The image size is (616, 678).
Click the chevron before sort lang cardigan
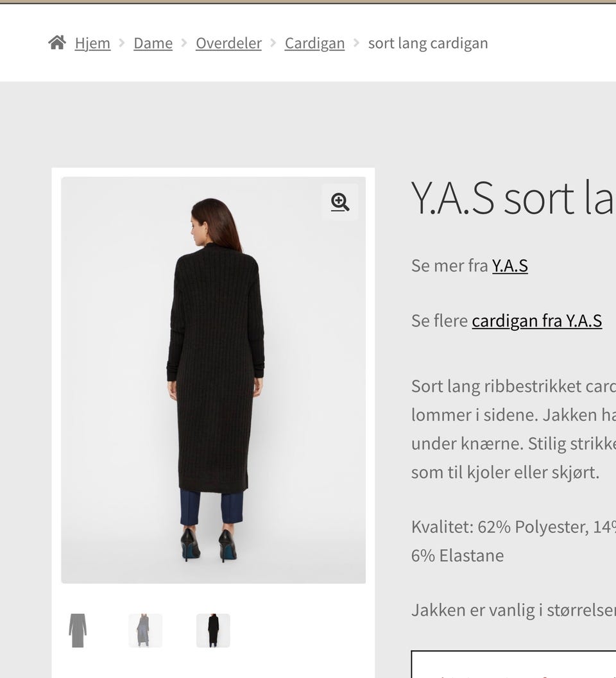pos(356,43)
